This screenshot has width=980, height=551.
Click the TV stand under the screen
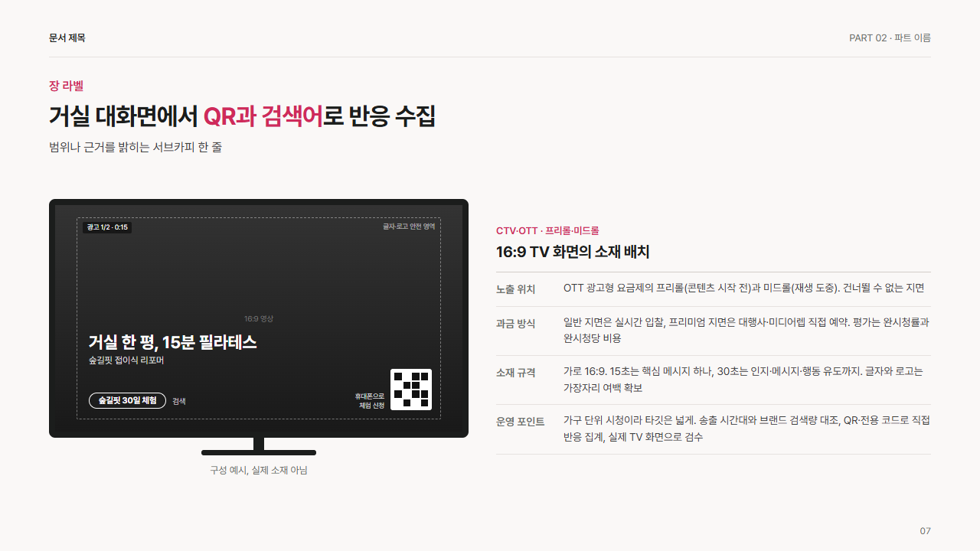259,447
